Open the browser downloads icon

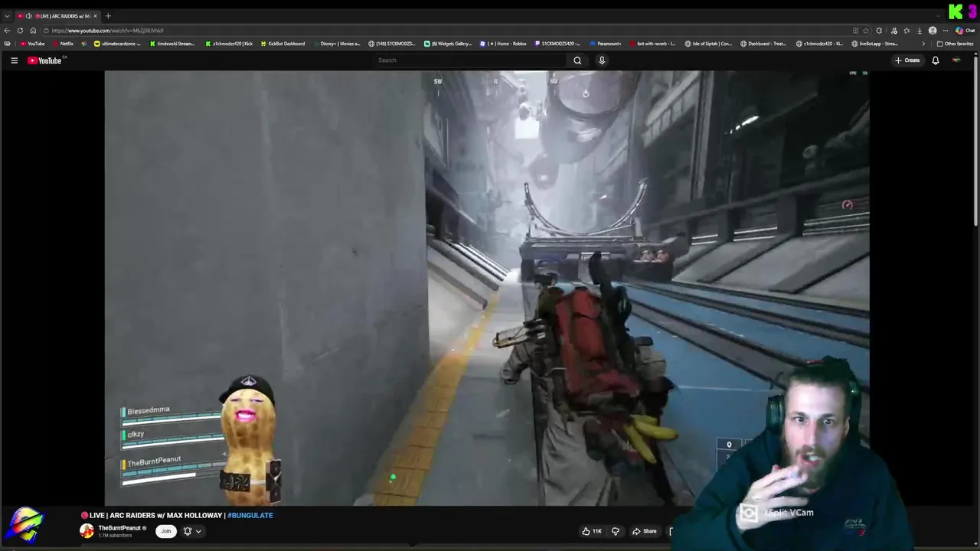point(920,31)
